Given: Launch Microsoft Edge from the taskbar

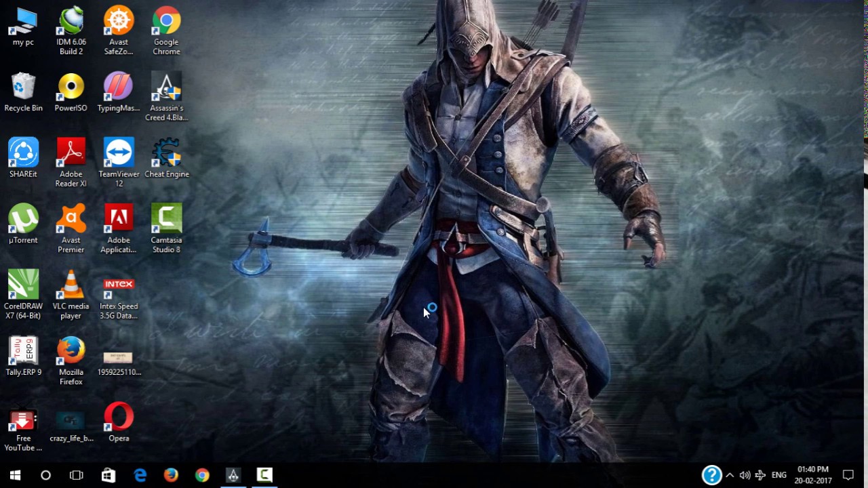Looking at the screenshot, I should tap(140, 475).
